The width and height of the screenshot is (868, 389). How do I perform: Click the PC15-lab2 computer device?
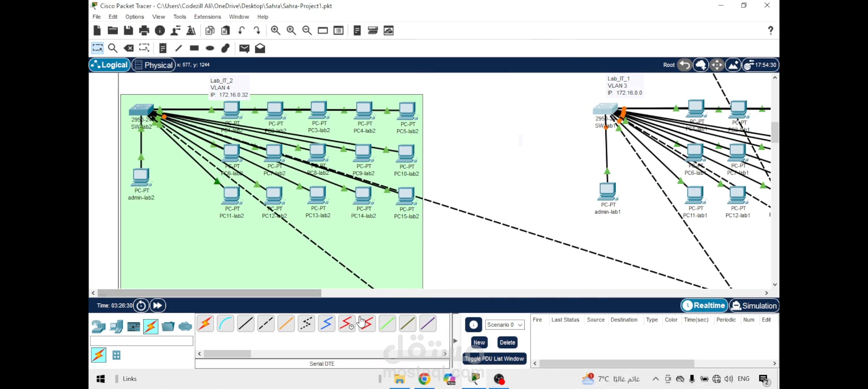coord(407,196)
